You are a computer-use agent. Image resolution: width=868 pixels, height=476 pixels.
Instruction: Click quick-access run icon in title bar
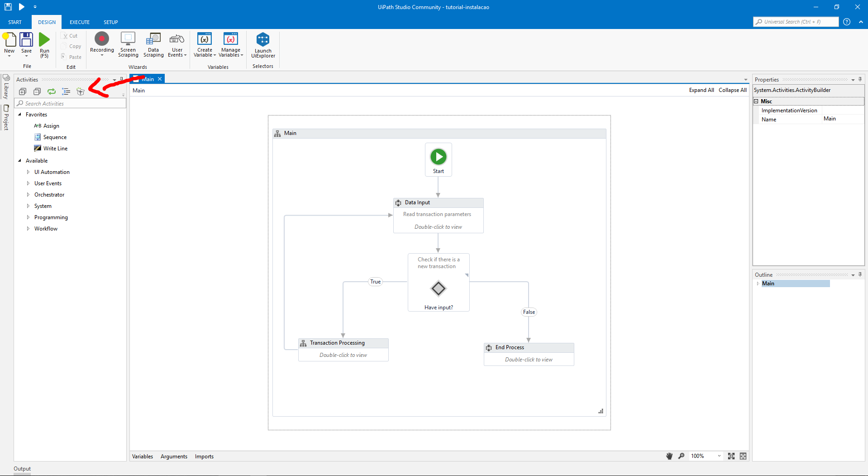21,7
